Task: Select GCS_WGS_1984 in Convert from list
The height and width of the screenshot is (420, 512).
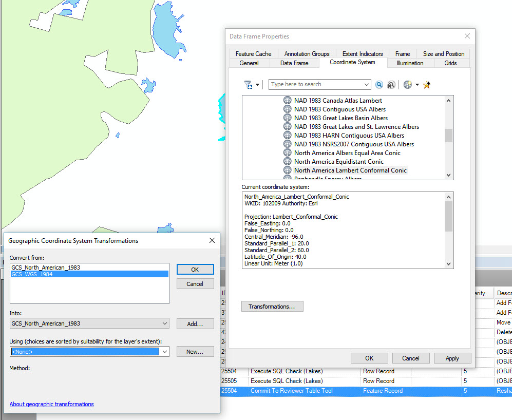Action: (x=89, y=274)
